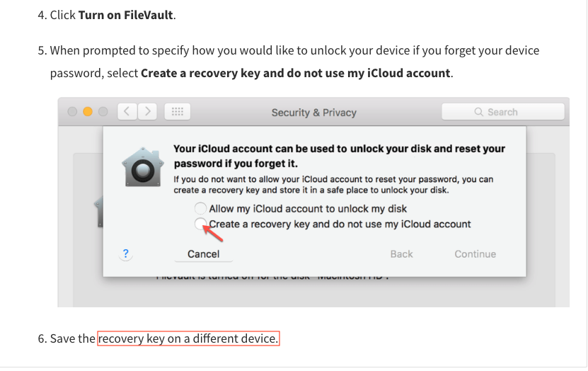Click the red-outlined "recovery key on a different device" text

click(x=188, y=338)
